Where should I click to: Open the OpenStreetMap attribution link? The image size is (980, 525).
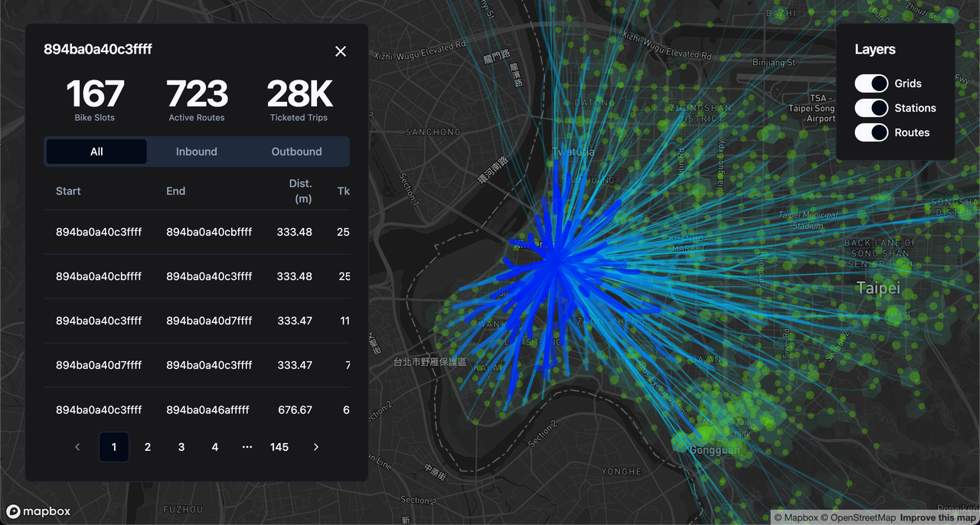(x=858, y=518)
